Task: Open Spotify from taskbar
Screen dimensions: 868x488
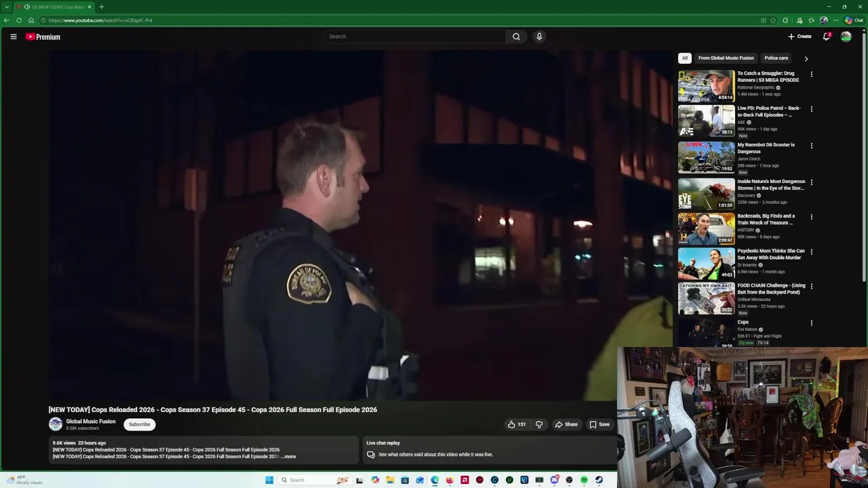Action: tap(584, 480)
